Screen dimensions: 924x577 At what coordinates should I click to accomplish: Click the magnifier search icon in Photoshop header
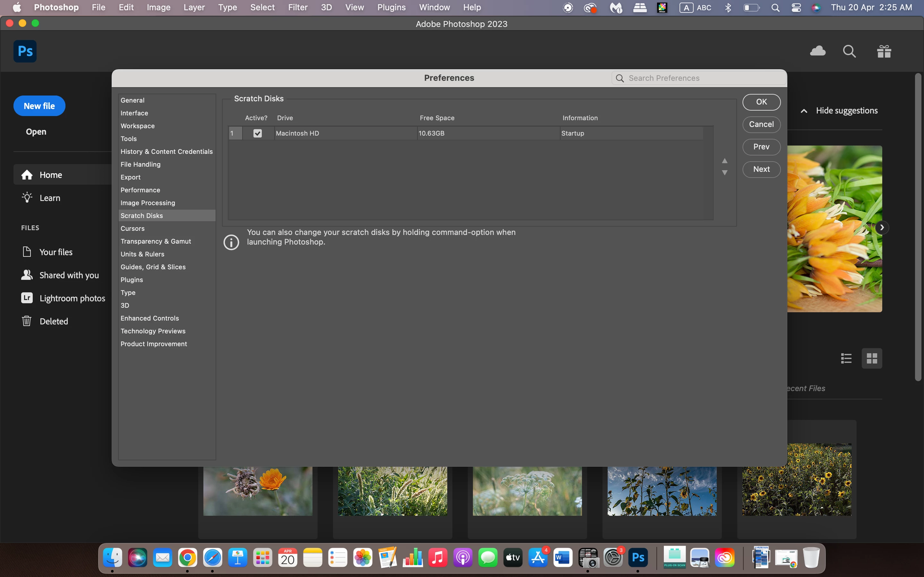click(849, 51)
